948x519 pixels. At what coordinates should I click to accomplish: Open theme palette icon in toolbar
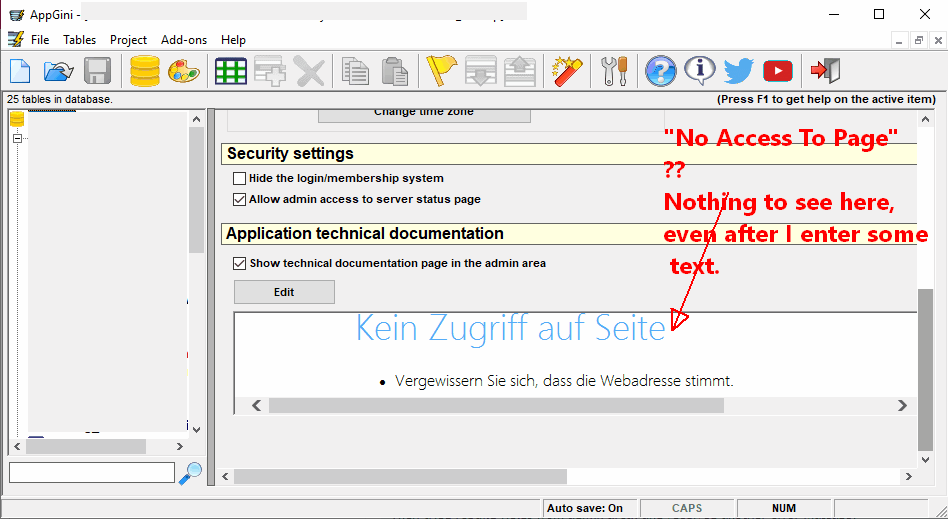184,71
